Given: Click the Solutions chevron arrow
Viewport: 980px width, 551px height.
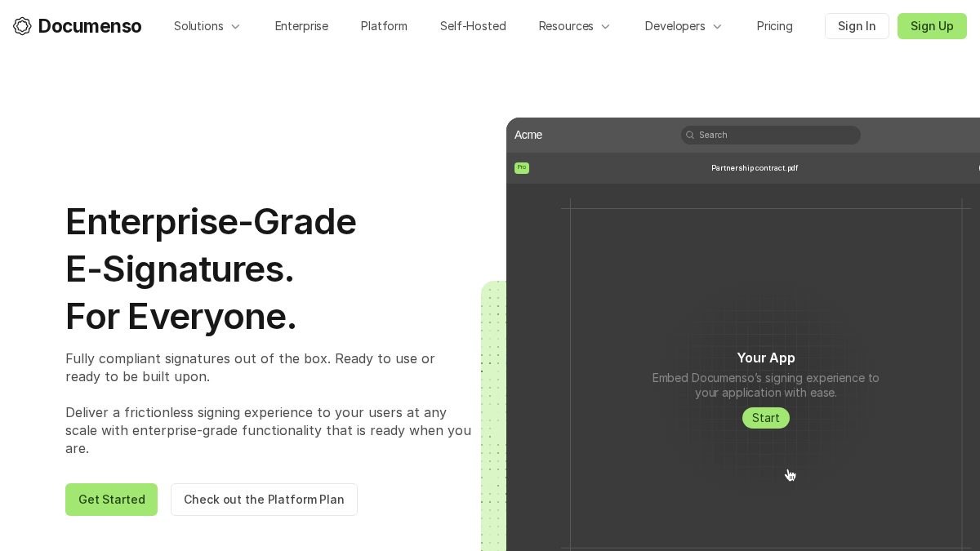Looking at the screenshot, I should click(x=235, y=26).
